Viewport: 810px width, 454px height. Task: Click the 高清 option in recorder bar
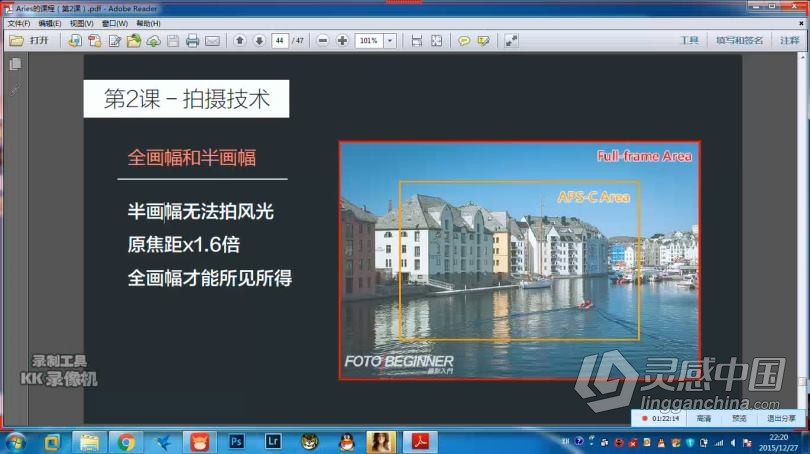[x=704, y=418]
